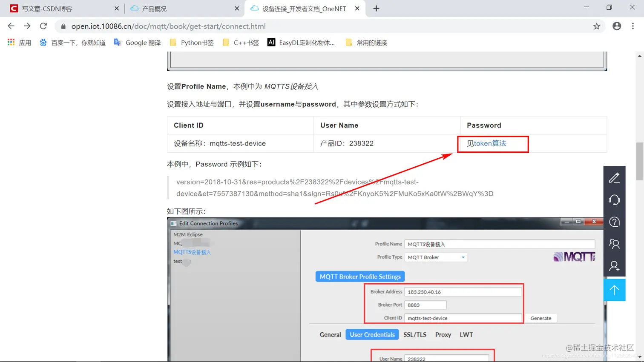The height and width of the screenshot is (362, 644).
Task: Switch to the 写文章-CSDN博客 tab
Action: (x=64, y=9)
